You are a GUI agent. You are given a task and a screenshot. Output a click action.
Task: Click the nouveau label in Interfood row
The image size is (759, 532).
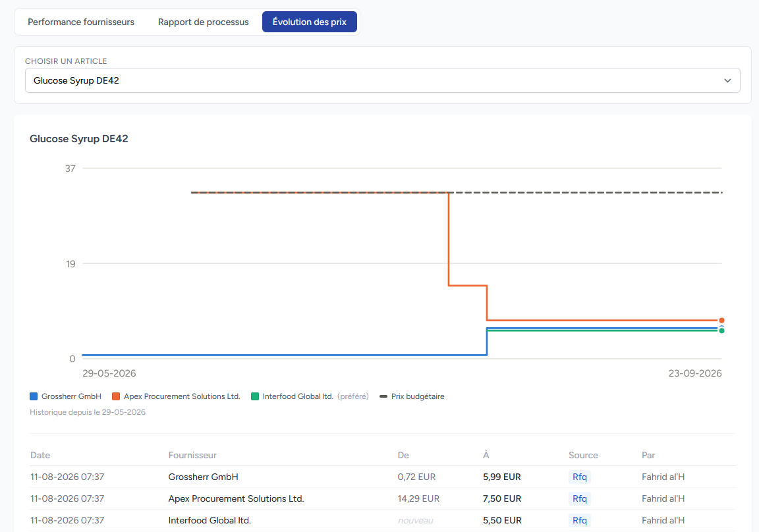pyautogui.click(x=415, y=520)
